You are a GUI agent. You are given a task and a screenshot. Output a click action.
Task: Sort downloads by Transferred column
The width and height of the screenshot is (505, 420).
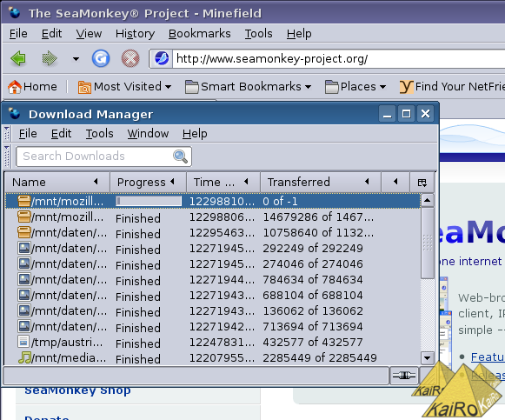[x=321, y=182]
